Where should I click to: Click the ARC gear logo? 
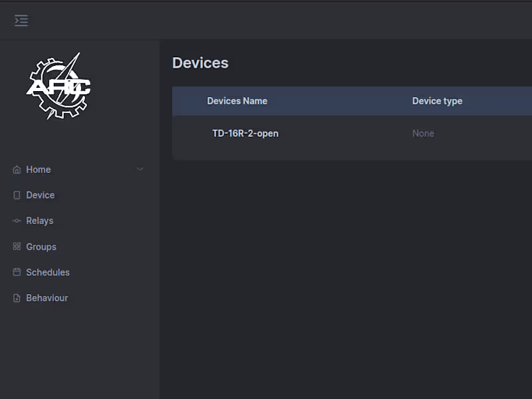(x=59, y=86)
